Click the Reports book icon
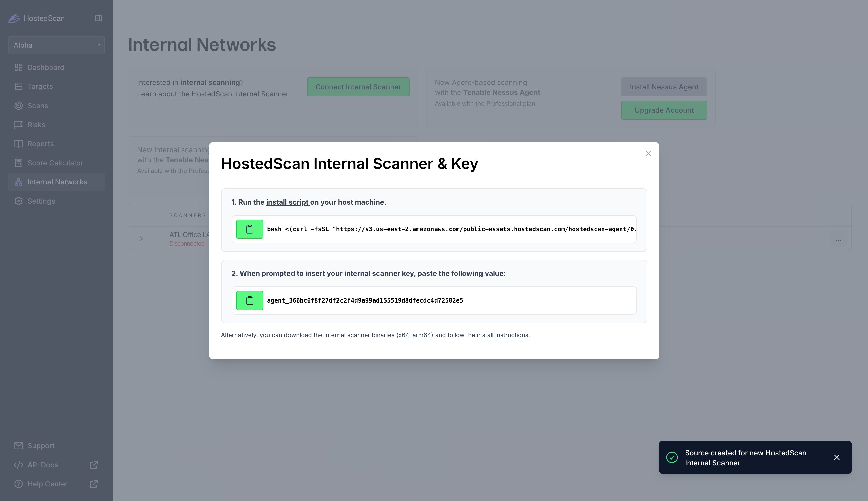Viewport: 868px width, 501px height. 19,144
